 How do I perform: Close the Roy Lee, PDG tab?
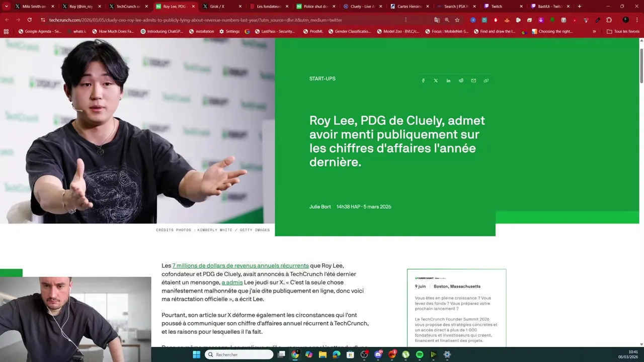point(193,7)
